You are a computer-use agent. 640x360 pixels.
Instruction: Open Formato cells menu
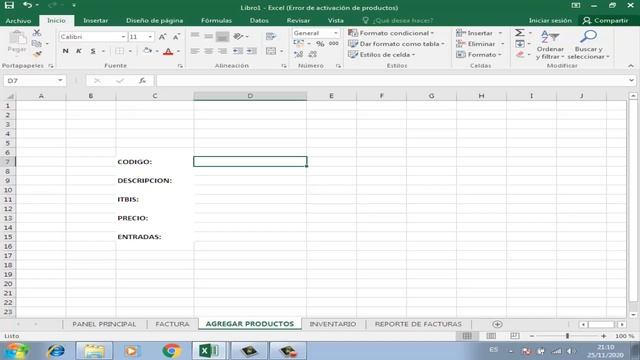point(479,54)
